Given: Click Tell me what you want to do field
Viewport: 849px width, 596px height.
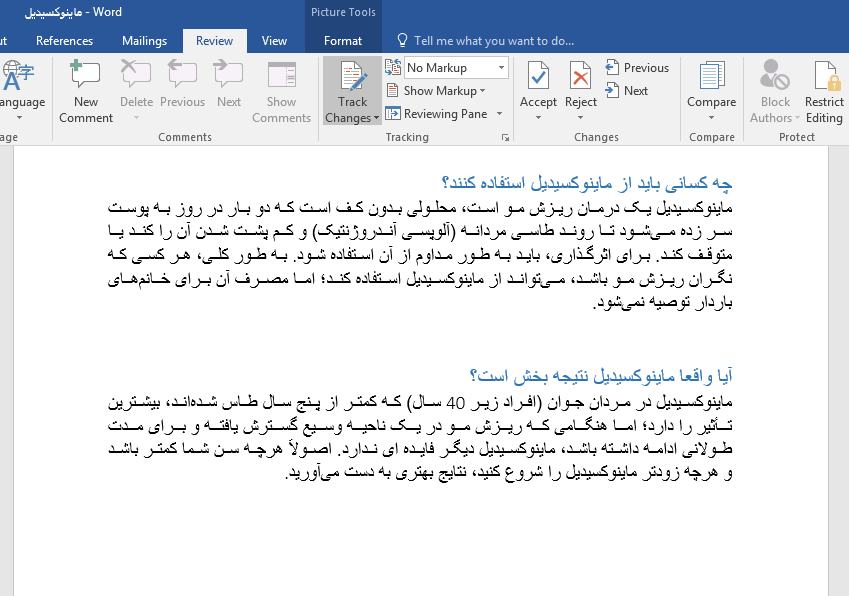Looking at the screenshot, I should click(x=494, y=41).
